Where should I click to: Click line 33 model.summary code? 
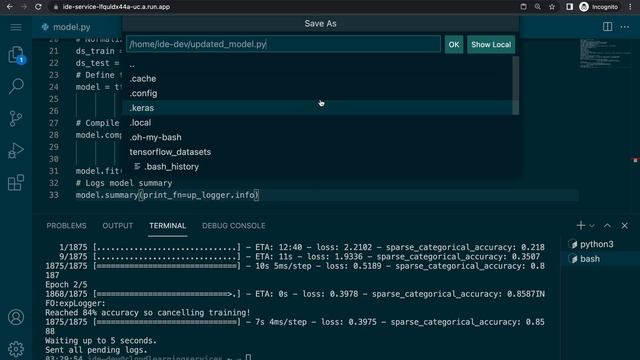167,195
